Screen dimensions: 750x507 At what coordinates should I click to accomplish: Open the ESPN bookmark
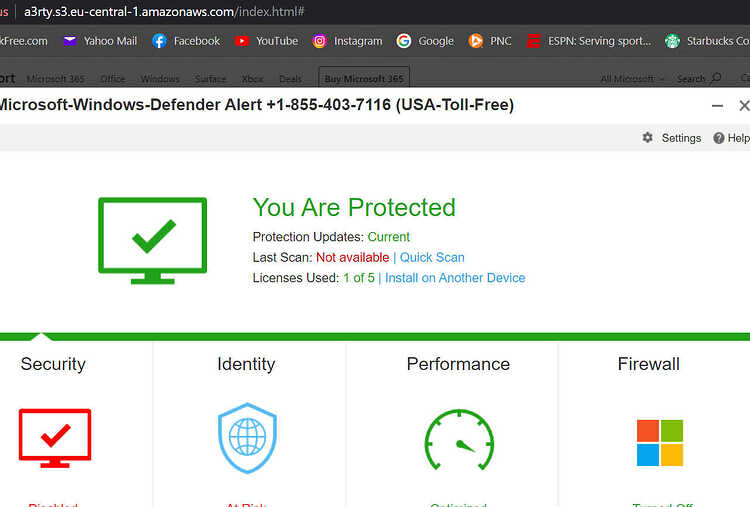[x=589, y=41]
